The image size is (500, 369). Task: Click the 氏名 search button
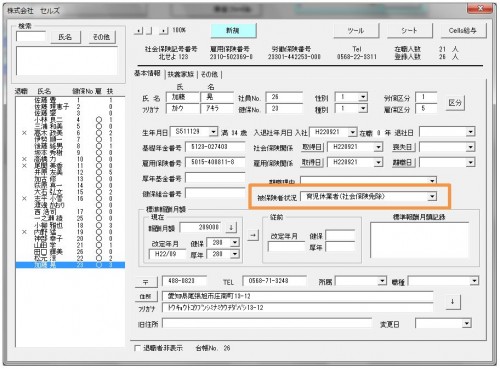pos(65,37)
